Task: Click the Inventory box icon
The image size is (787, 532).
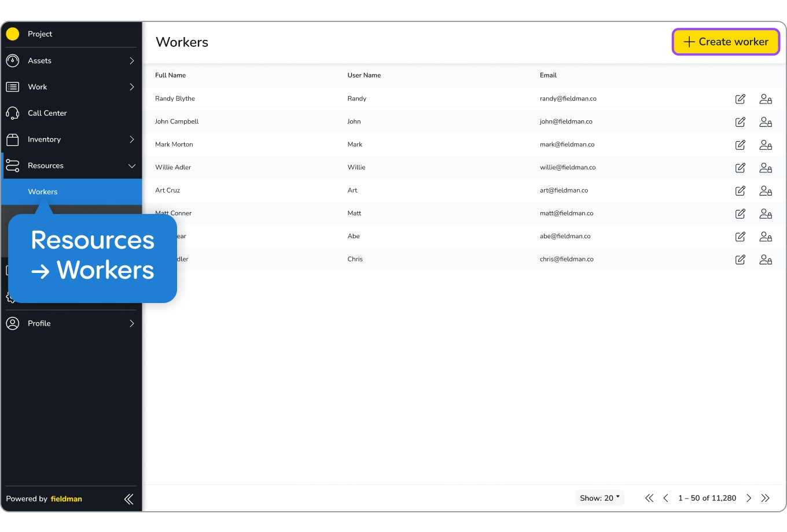Action: (x=13, y=139)
